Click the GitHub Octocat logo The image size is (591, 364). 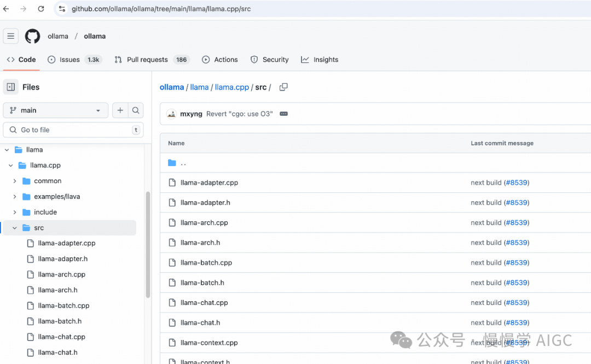click(32, 36)
